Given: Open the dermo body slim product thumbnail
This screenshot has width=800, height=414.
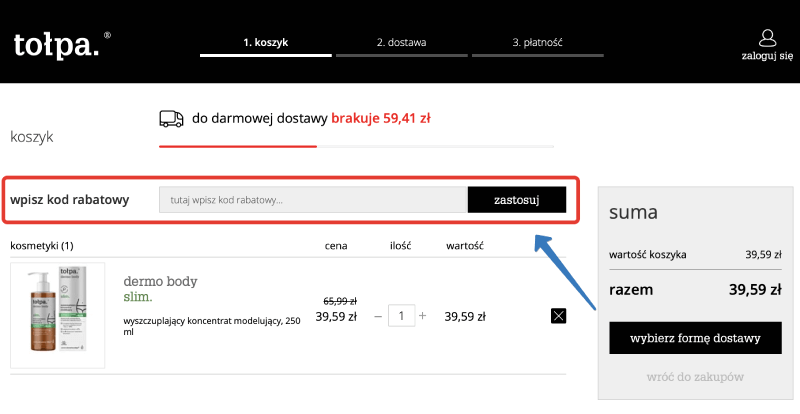Looking at the screenshot, I should coord(57,315).
